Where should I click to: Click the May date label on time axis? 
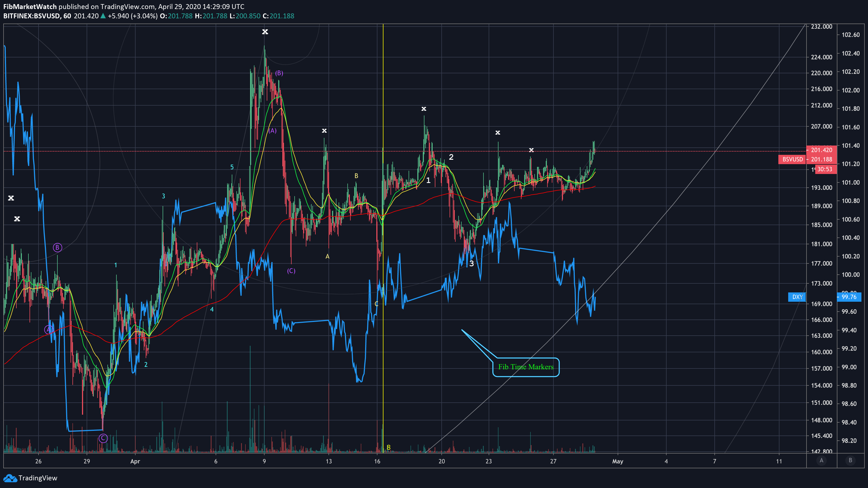click(x=618, y=461)
